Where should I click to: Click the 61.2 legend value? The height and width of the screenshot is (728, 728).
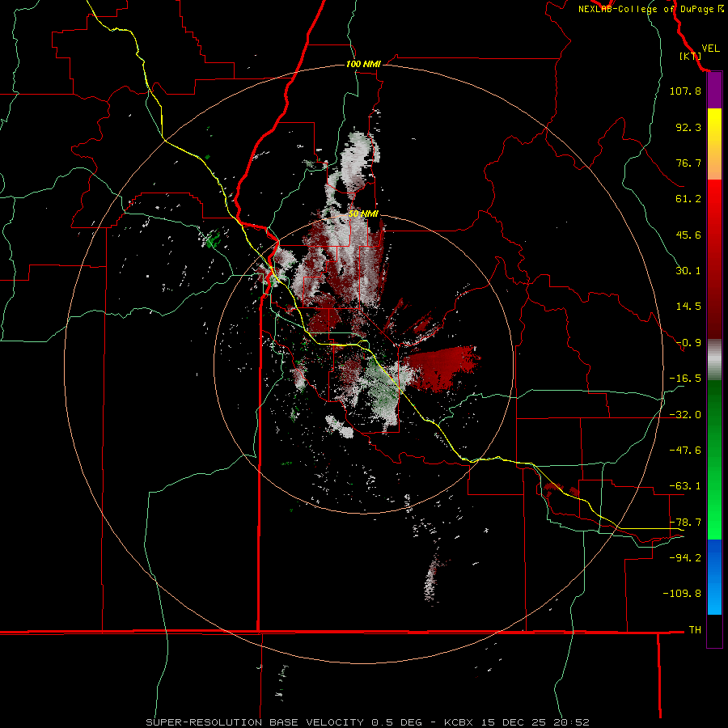click(688, 199)
